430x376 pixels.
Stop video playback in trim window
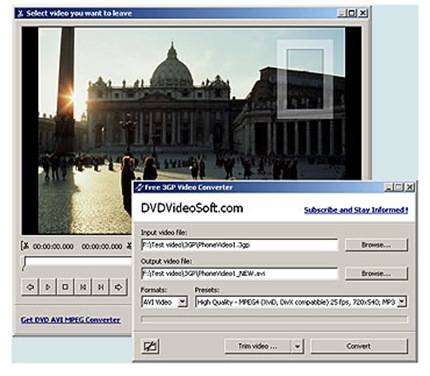pyautogui.click(x=65, y=287)
